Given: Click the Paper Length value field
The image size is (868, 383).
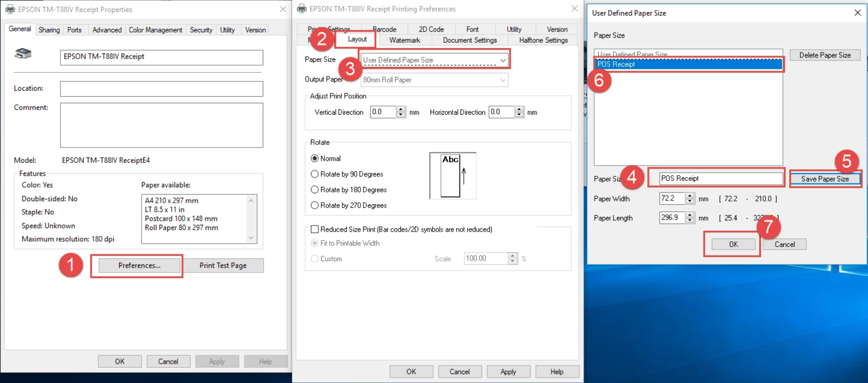Looking at the screenshot, I should click(x=672, y=217).
